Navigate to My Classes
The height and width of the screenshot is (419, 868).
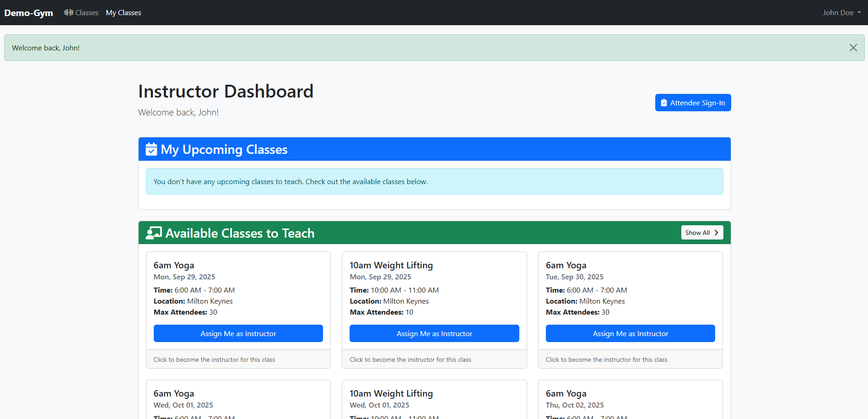pos(123,12)
